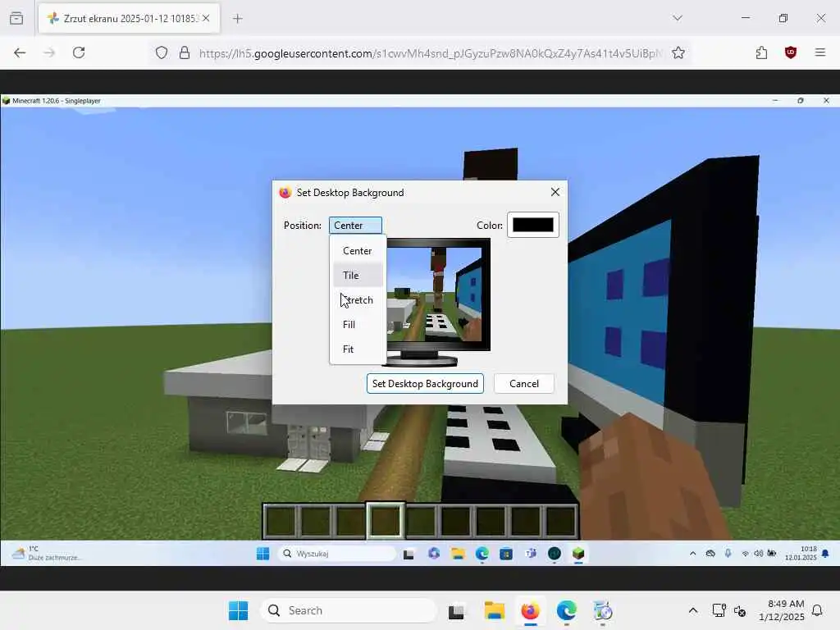
Task: Open the notification bell in the tray
Action: coord(818,610)
